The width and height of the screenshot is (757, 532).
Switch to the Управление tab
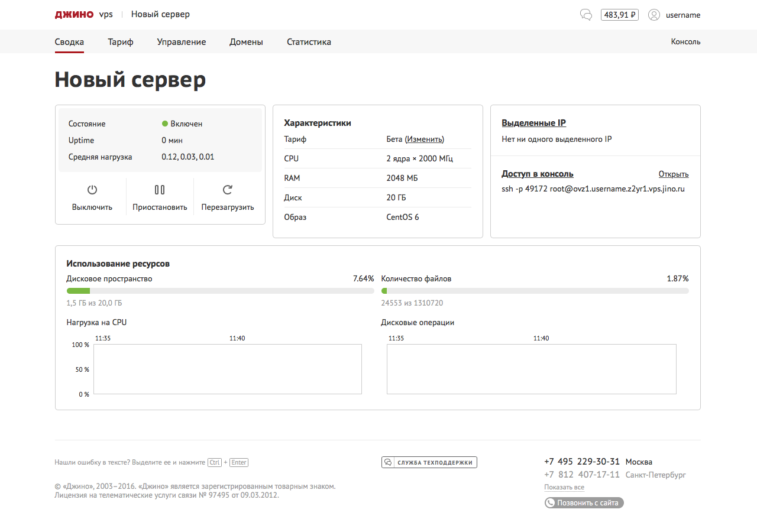[182, 42]
